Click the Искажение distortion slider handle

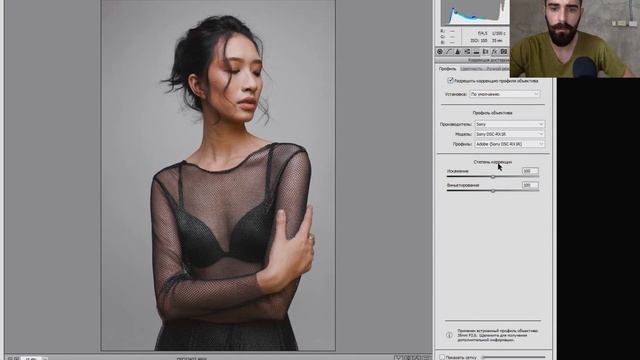coord(493,177)
